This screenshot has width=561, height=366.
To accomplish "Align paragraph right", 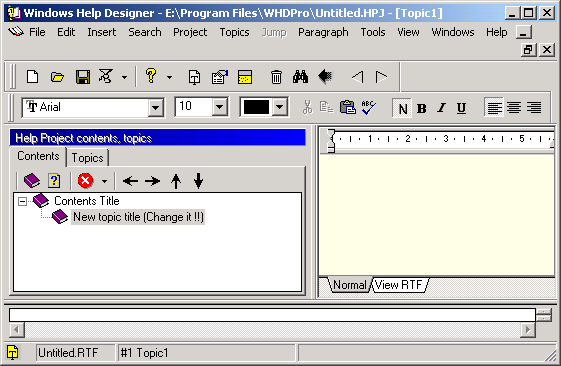I will coord(534,107).
